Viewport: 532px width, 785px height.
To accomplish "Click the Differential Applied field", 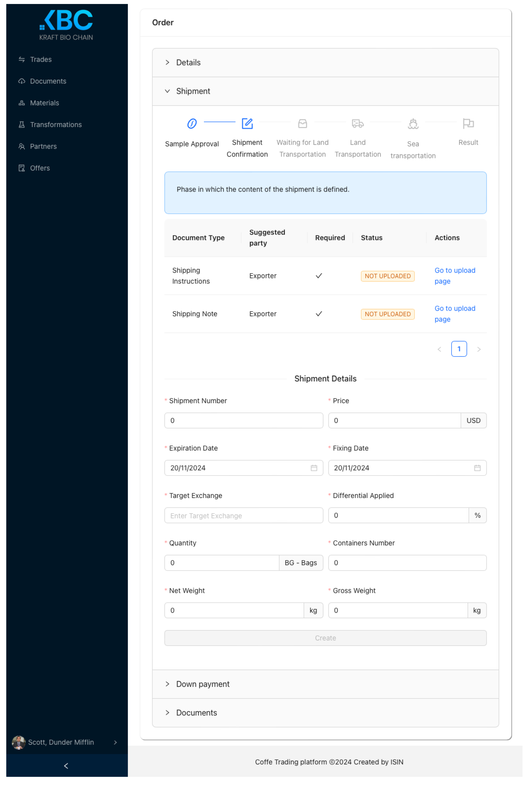I will pos(398,515).
